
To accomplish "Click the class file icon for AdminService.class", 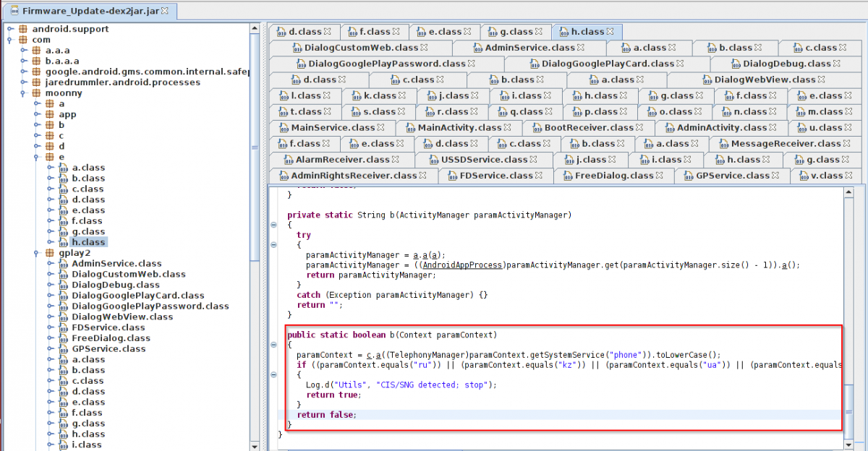I will coord(62,264).
